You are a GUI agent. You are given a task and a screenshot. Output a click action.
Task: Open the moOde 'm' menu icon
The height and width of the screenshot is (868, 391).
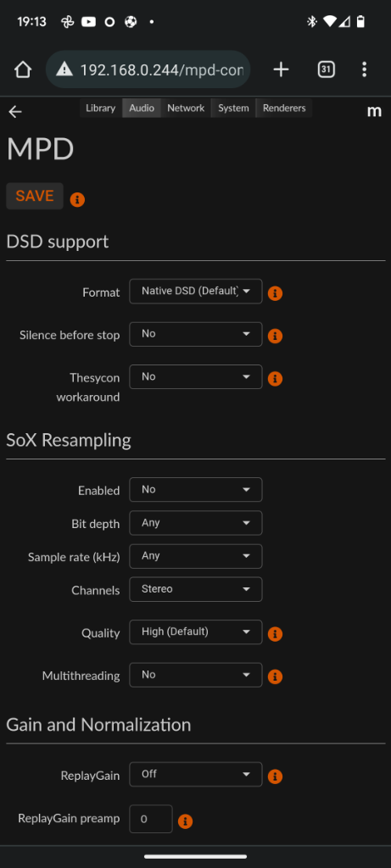pyautogui.click(x=374, y=111)
